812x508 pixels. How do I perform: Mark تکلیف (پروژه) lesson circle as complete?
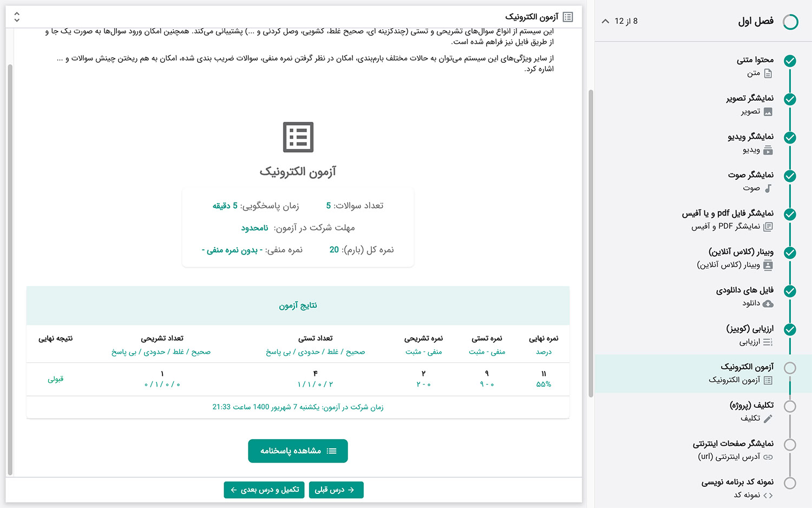coord(790,406)
